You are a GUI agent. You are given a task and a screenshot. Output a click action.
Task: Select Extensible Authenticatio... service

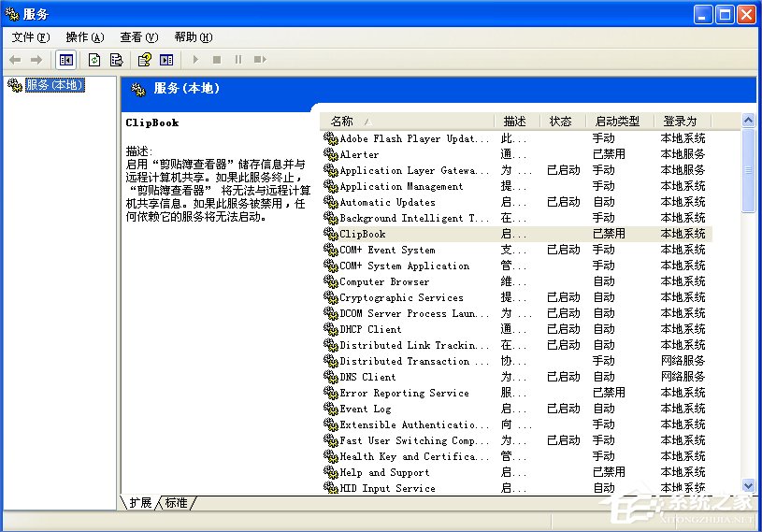coord(414,424)
